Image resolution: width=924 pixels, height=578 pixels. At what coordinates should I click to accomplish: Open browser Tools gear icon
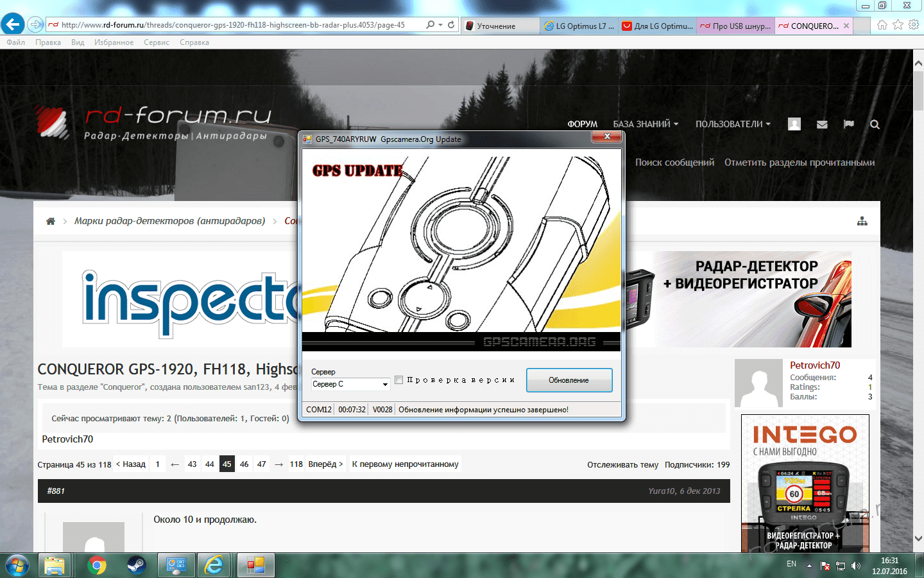914,24
